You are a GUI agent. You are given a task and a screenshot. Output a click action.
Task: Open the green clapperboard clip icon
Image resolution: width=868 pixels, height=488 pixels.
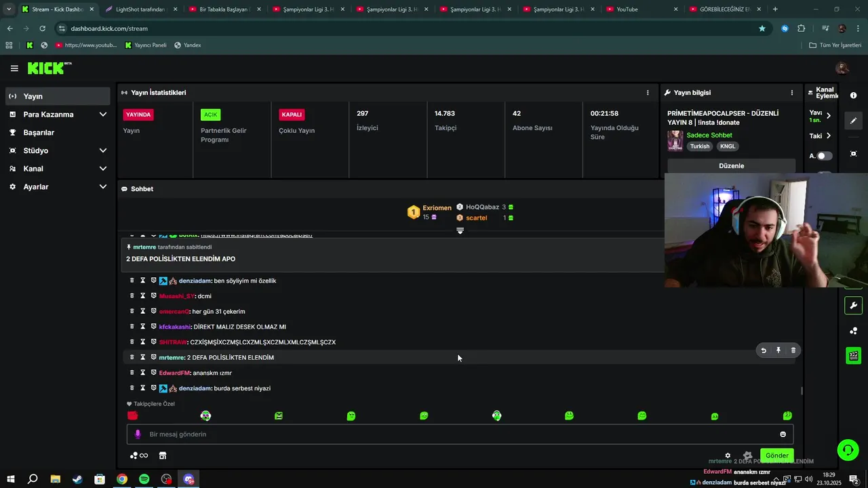pos(853,356)
